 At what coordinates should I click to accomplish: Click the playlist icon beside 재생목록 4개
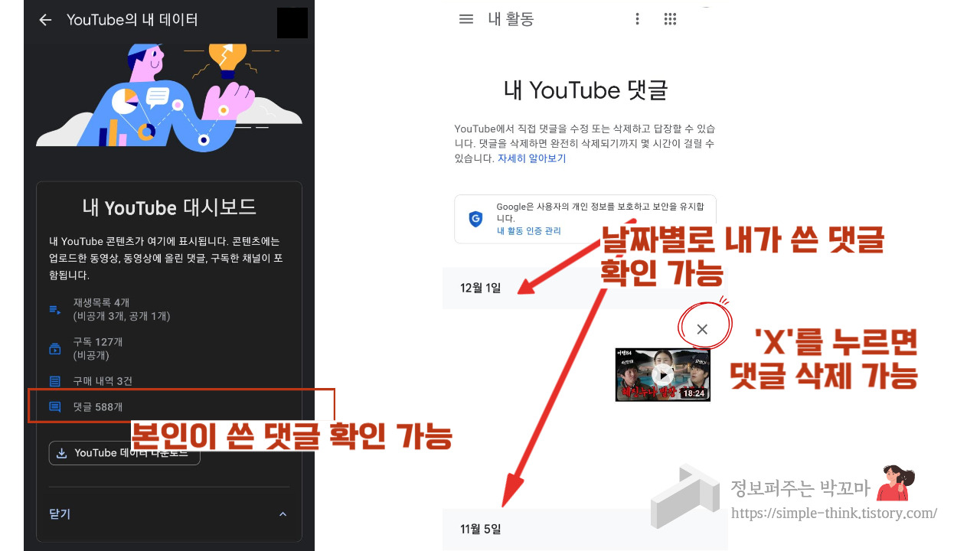(x=55, y=309)
